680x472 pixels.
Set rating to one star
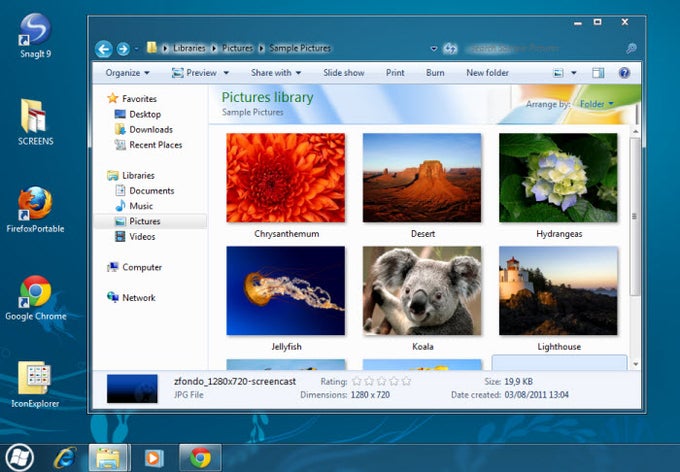(x=357, y=381)
